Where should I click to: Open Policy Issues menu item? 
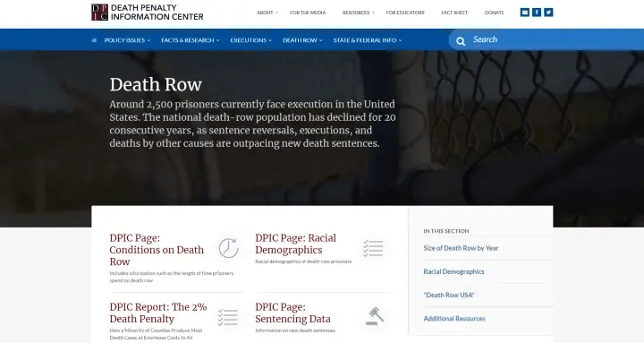click(124, 40)
